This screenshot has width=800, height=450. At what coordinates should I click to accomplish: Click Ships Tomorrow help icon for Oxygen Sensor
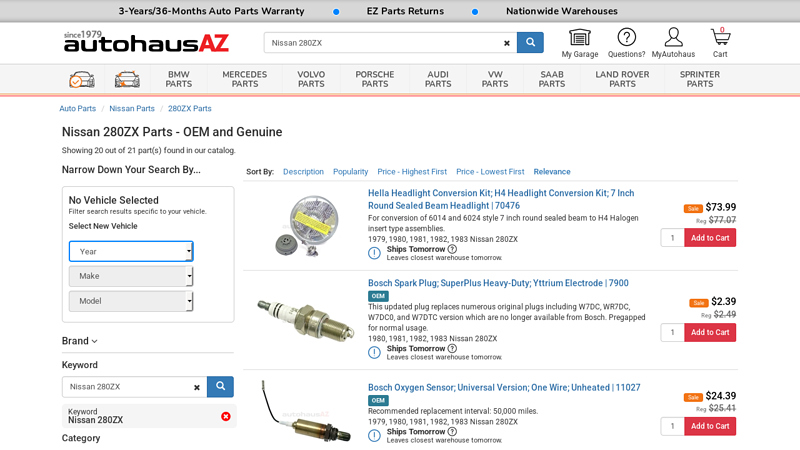452,431
